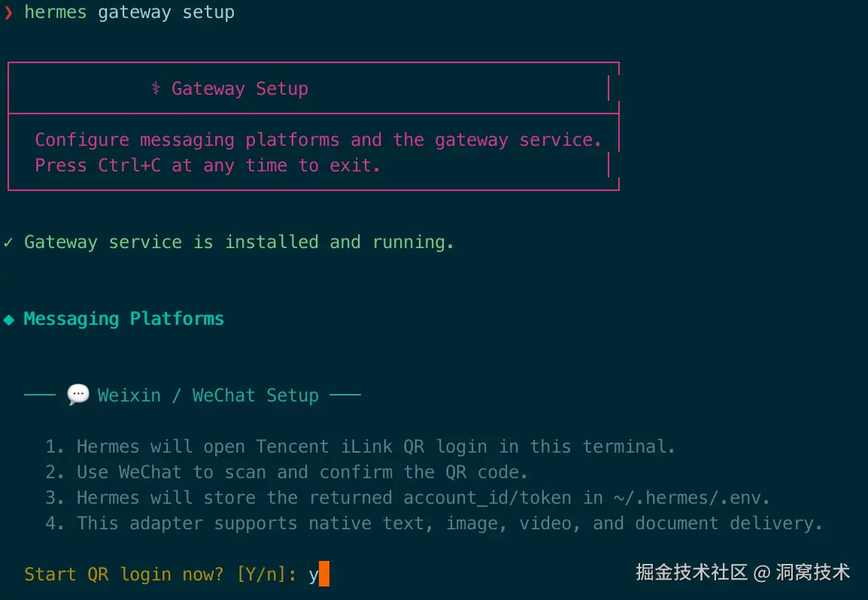
Task: Select the "Gateway Setup" box title
Action: (x=239, y=89)
